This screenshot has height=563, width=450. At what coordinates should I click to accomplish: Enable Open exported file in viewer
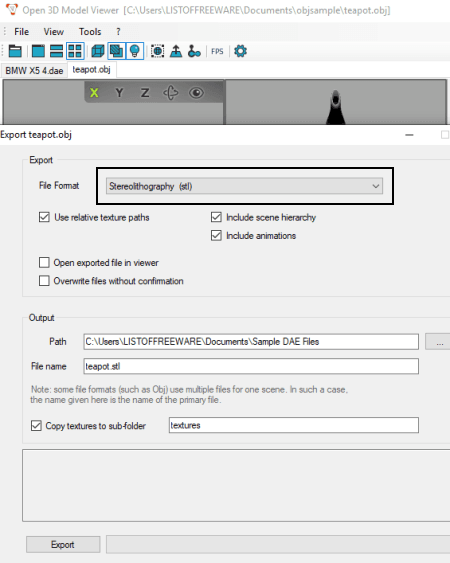[44, 262]
